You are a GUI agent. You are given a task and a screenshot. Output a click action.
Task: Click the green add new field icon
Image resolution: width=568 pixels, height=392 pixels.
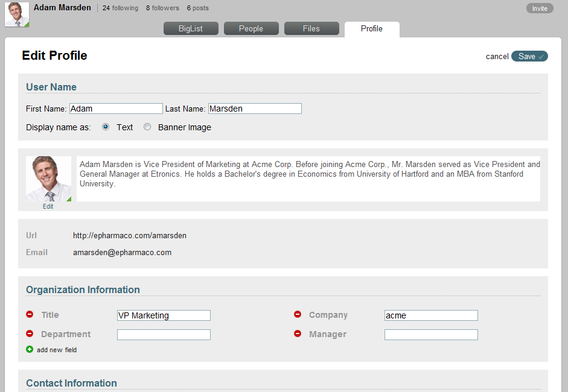[x=28, y=350]
